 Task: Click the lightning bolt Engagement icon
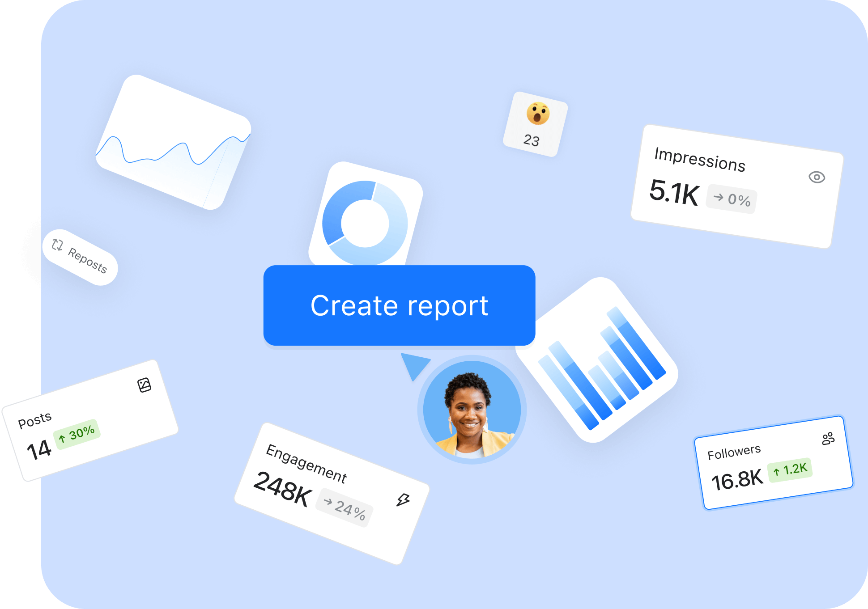coord(403,499)
